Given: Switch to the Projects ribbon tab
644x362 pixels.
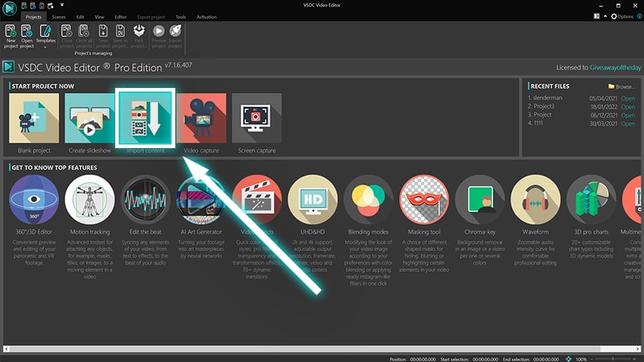Looking at the screenshot, I should (34, 17).
